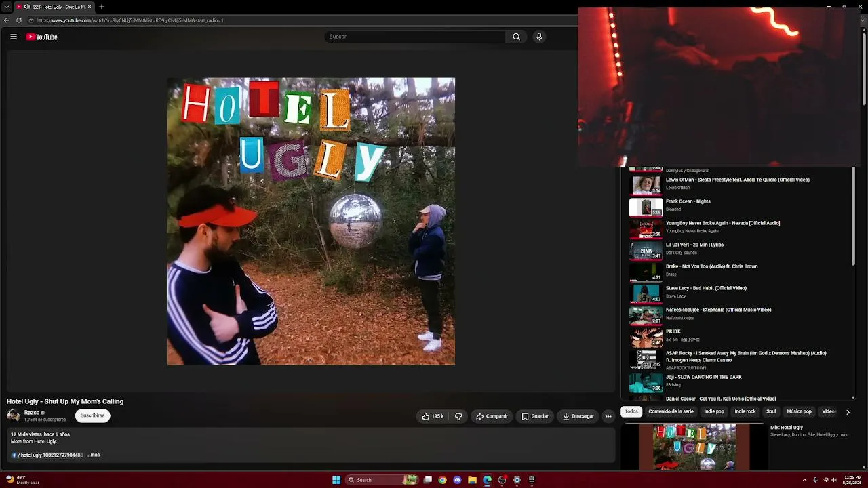Select the Indie pop filter chip

[714, 411]
